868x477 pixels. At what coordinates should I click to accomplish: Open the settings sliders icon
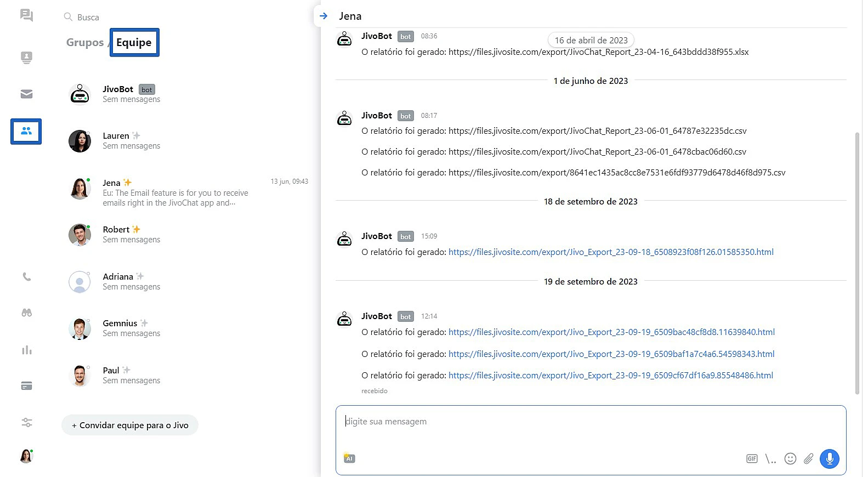[26, 422]
